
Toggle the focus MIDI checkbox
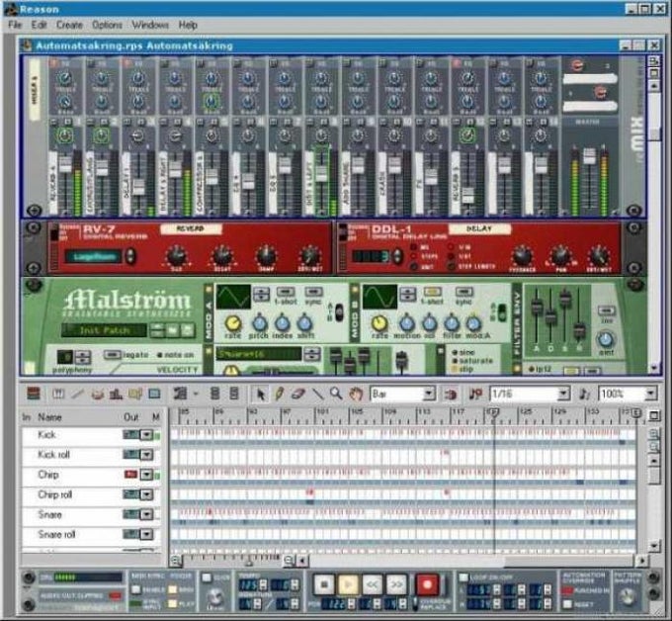tap(172, 589)
